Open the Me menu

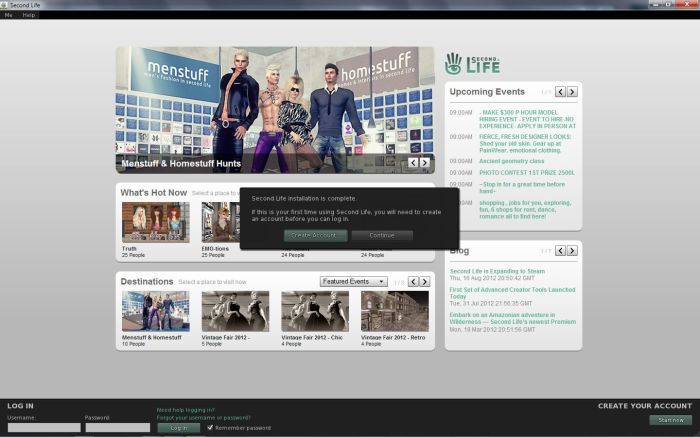click(9, 15)
